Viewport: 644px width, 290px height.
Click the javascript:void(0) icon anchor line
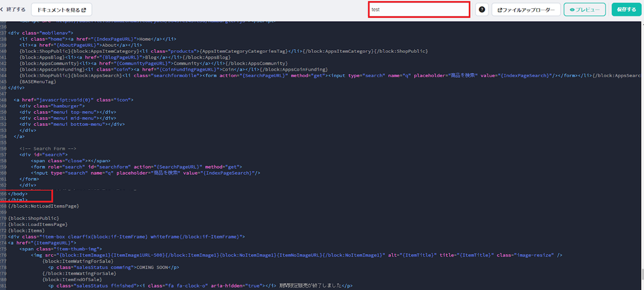tap(74, 100)
